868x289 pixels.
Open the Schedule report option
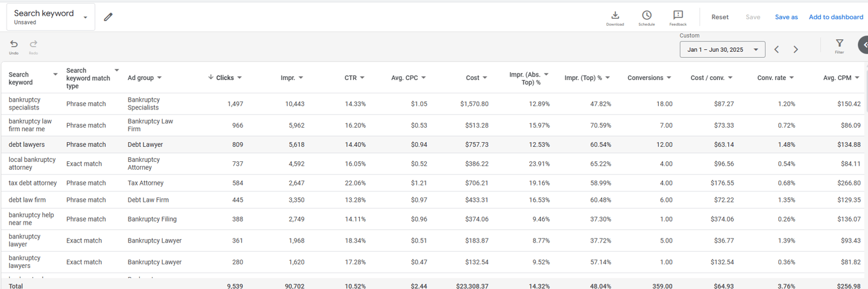tap(646, 17)
